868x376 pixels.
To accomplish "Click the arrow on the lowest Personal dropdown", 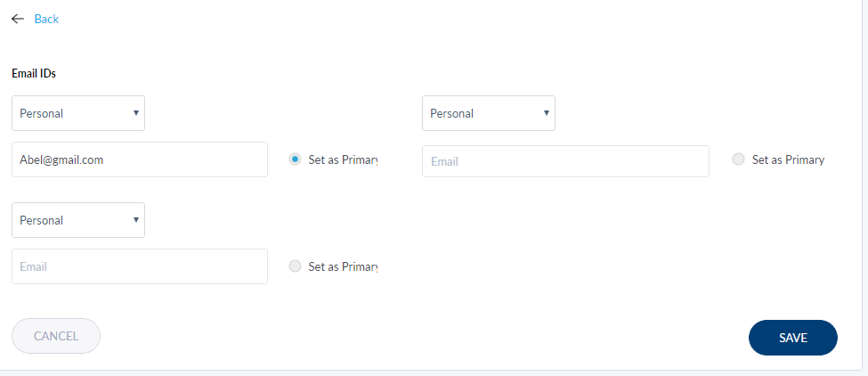I will click(135, 220).
